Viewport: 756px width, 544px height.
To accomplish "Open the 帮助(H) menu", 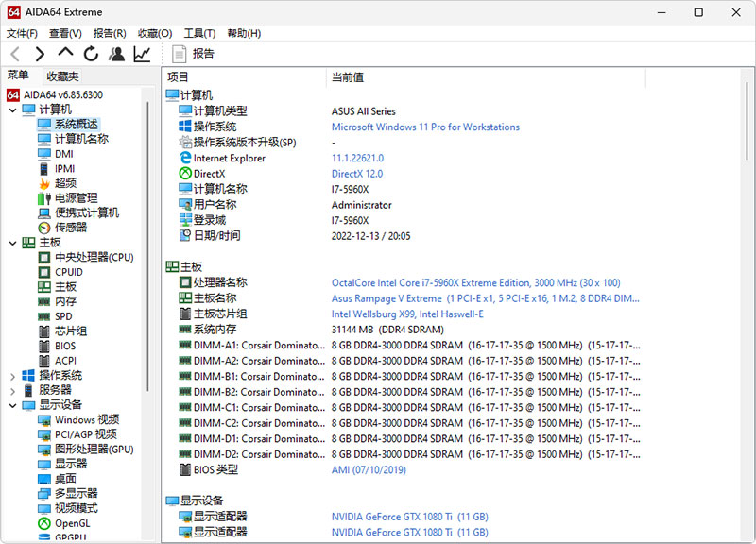I will point(244,33).
